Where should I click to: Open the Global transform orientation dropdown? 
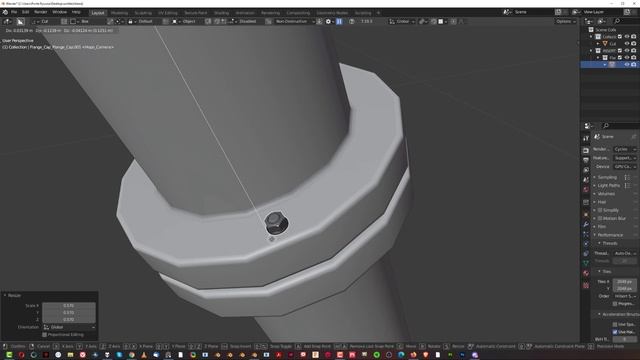[x=402, y=21]
